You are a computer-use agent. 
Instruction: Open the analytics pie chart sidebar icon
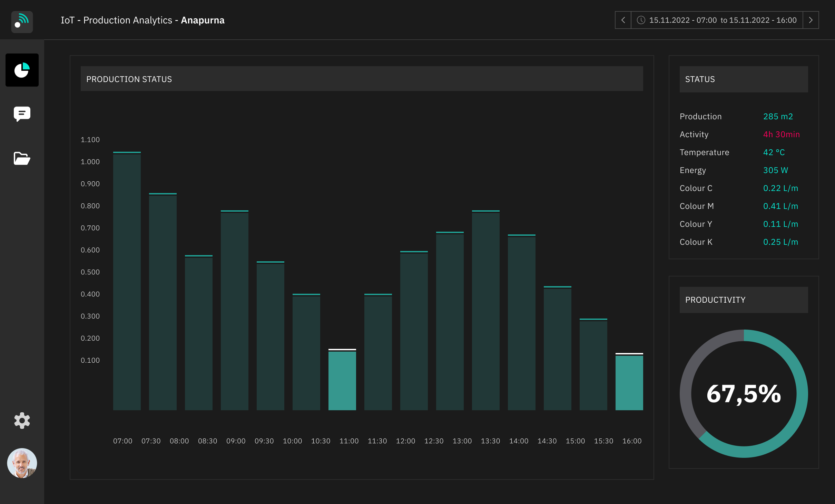(x=22, y=70)
